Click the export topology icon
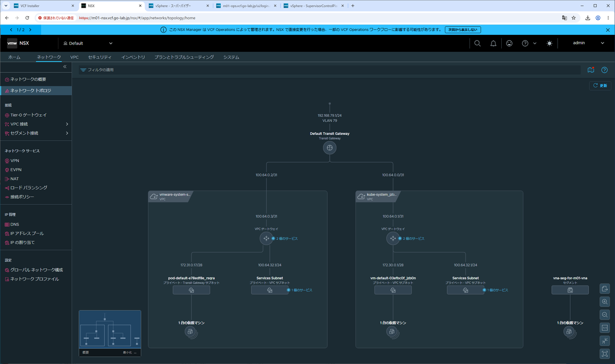This screenshot has height=364, width=615. click(x=605, y=289)
